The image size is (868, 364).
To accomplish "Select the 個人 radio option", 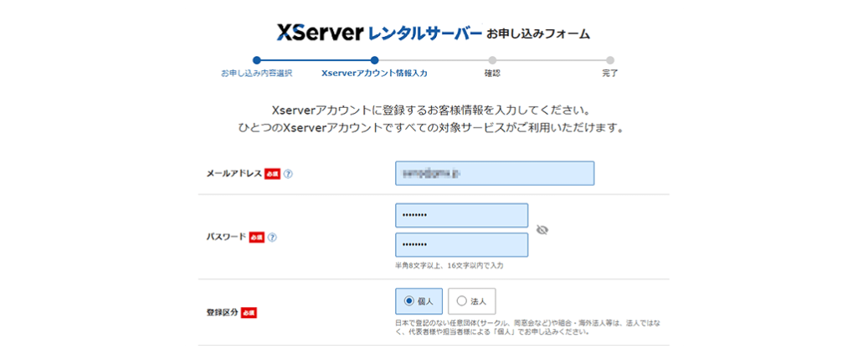I will pyautogui.click(x=420, y=301).
